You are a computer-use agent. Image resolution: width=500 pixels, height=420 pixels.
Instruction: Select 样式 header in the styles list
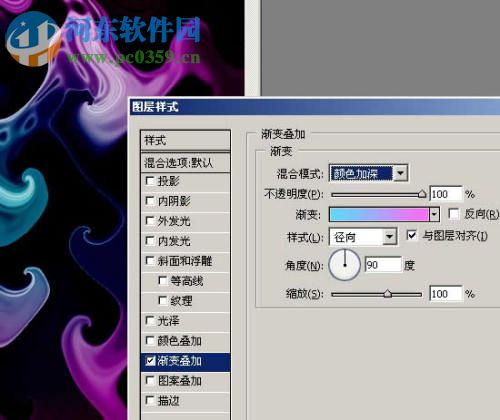pyautogui.click(x=185, y=140)
